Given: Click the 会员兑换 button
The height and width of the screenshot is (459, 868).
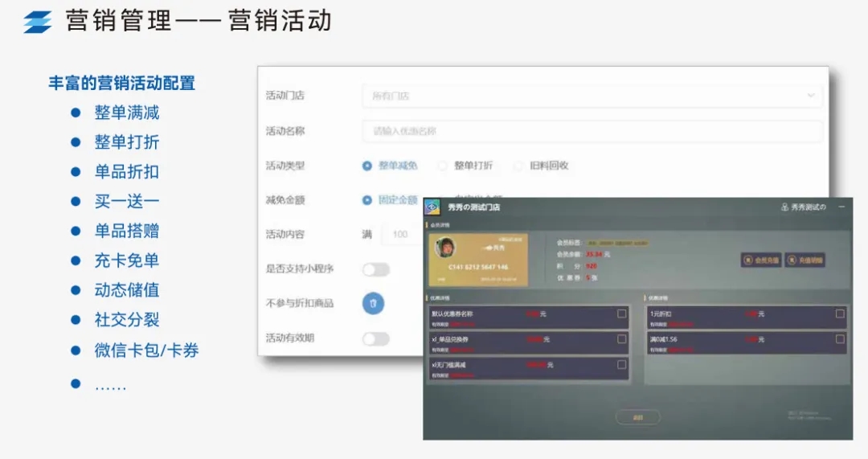Looking at the screenshot, I should pyautogui.click(x=760, y=260).
